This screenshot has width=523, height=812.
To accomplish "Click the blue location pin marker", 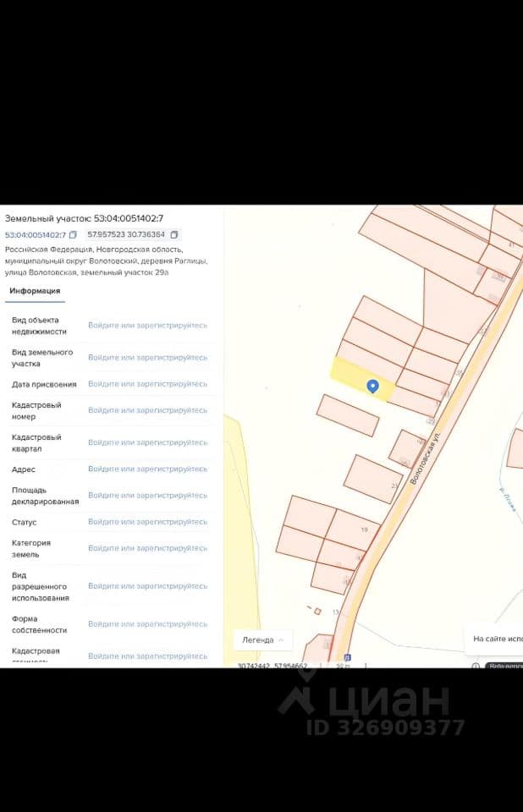I will click(x=372, y=387).
